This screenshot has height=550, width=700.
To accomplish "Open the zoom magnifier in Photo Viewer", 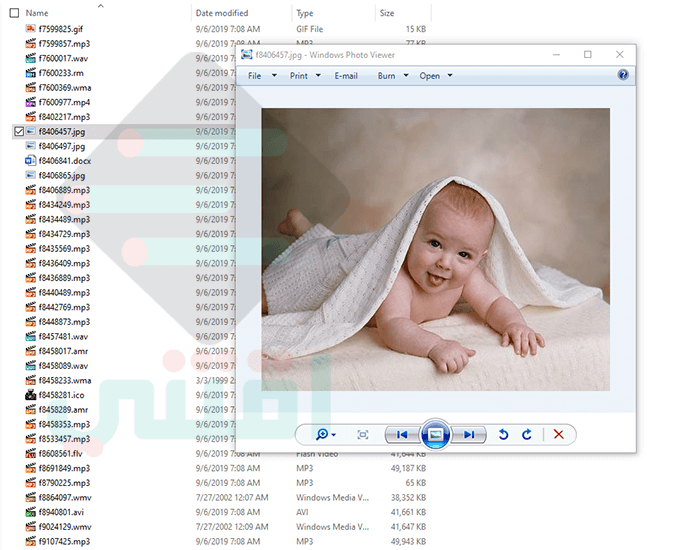I will click(322, 434).
